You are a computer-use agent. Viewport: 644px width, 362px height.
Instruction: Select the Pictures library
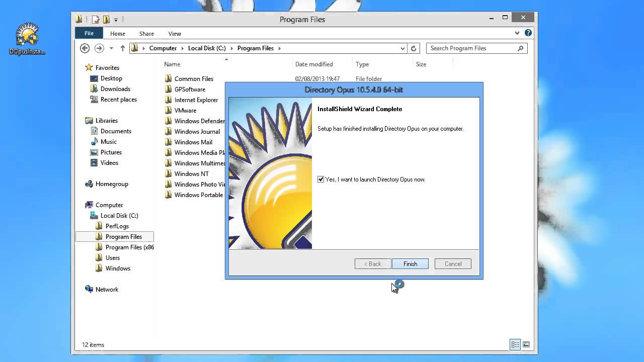111,152
